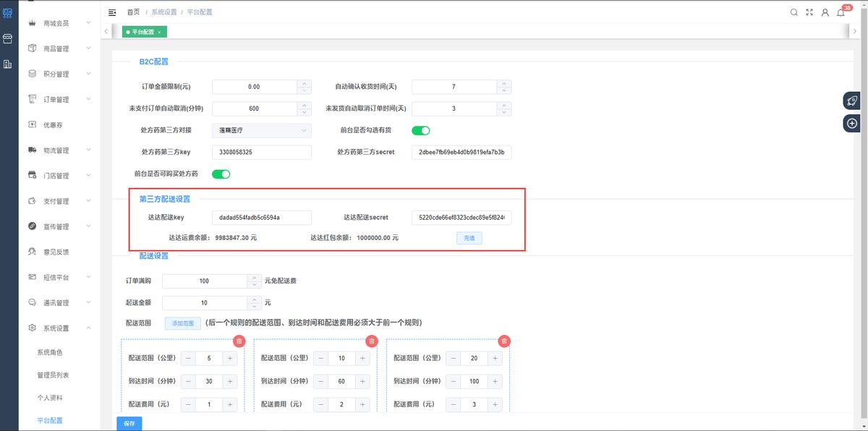Click the 添加范围 button
This screenshot has width=868, height=431.
pyautogui.click(x=182, y=323)
